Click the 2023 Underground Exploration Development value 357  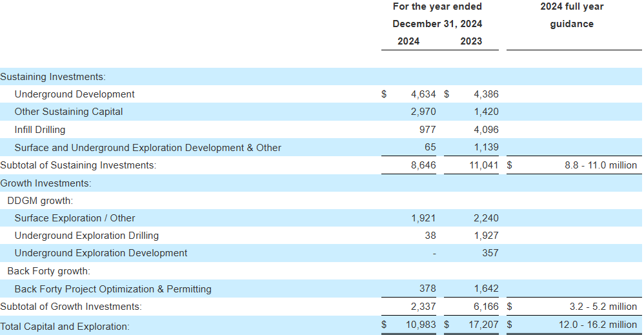click(490, 253)
